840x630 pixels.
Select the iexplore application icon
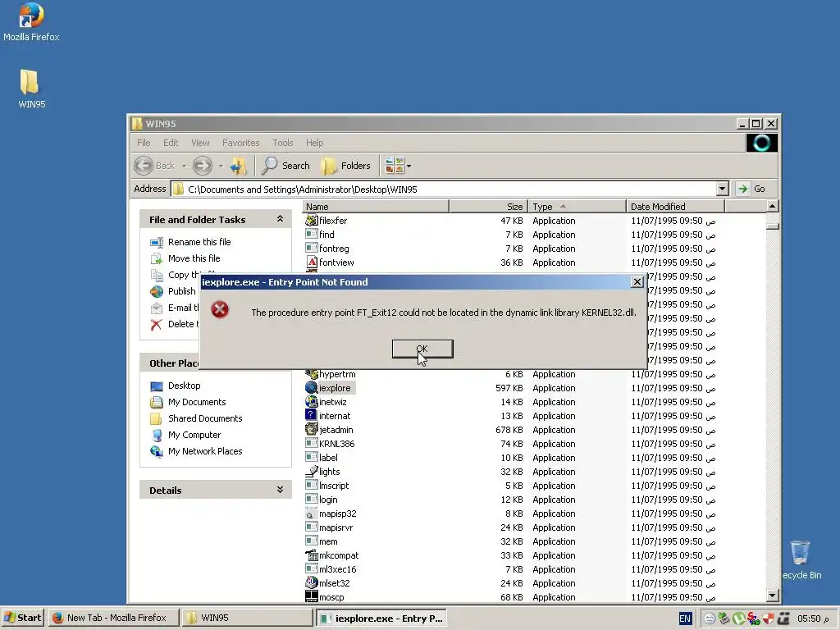pyautogui.click(x=311, y=388)
